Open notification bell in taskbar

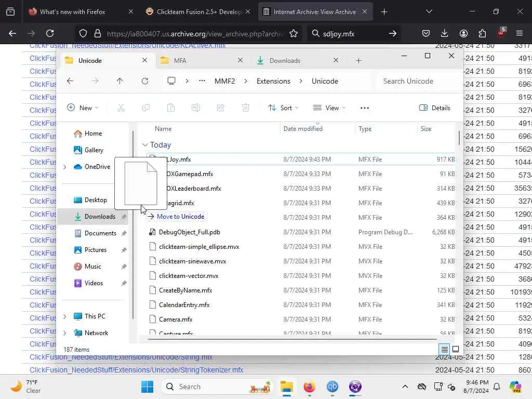pos(497,387)
